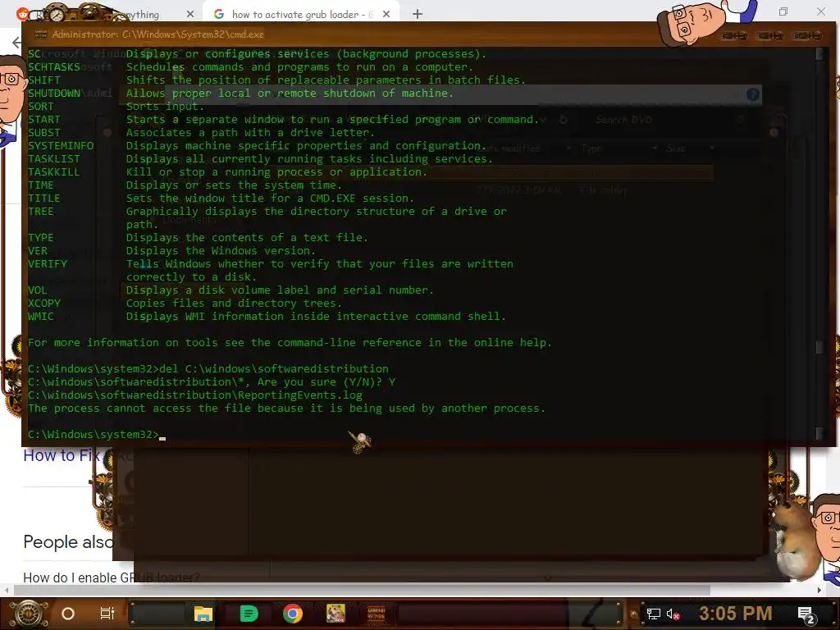Image resolution: width=840 pixels, height=630 pixels.
Task: Open cmd window system menu icon
Action: click(41, 34)
